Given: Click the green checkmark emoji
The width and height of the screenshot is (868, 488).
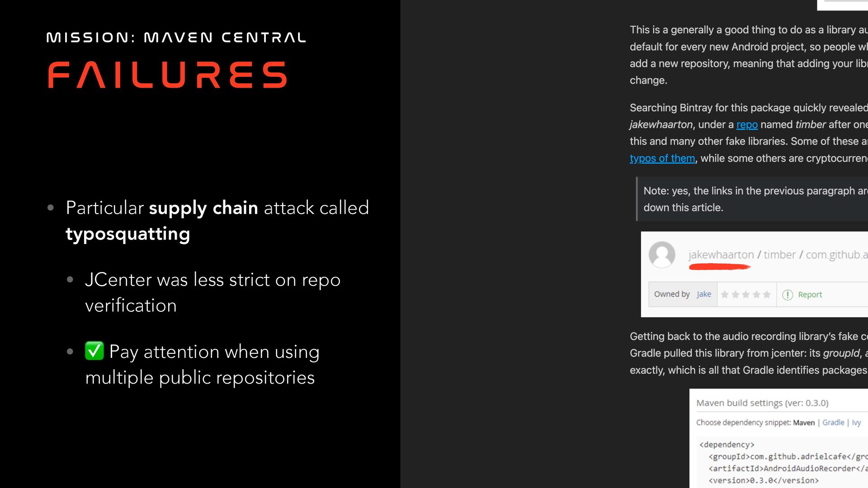Looking at the screenshot, I should click(94, 351).
